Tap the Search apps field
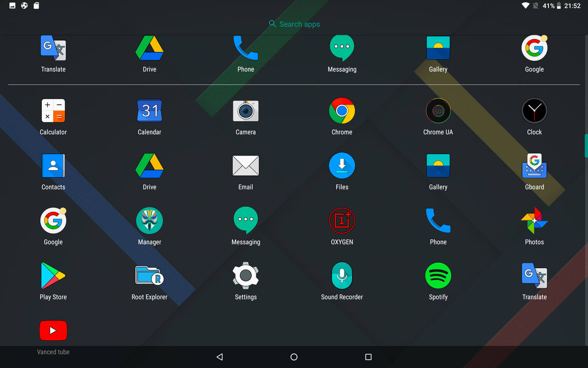Image resolution: width=588 pixels, height=368 pixels. 294,24
